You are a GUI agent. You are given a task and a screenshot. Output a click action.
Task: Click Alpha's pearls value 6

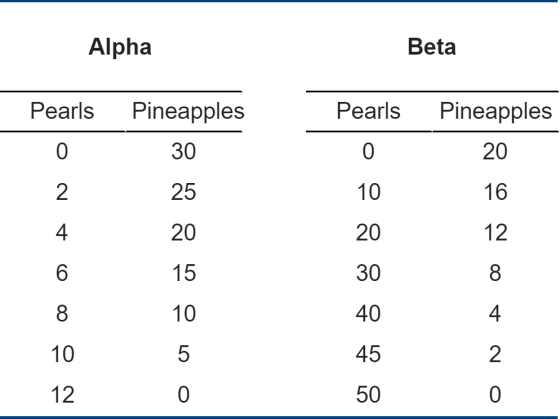click(x=62, y=273)
